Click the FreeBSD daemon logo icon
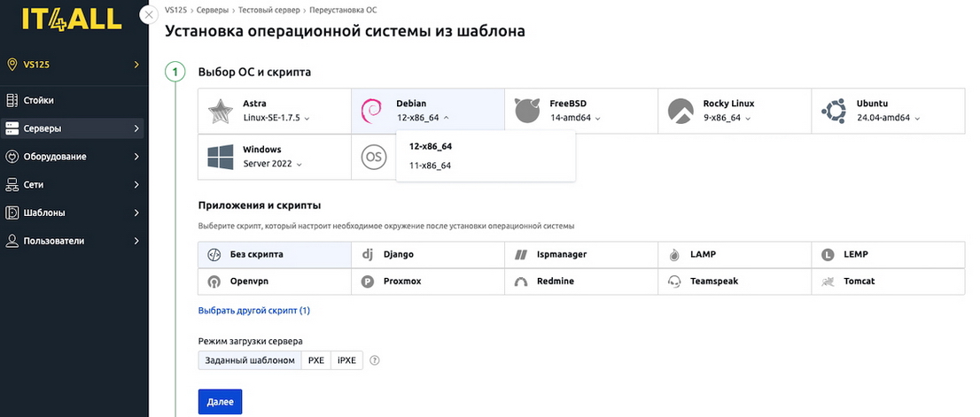This screenshot has width=980, height=417. 525,111
